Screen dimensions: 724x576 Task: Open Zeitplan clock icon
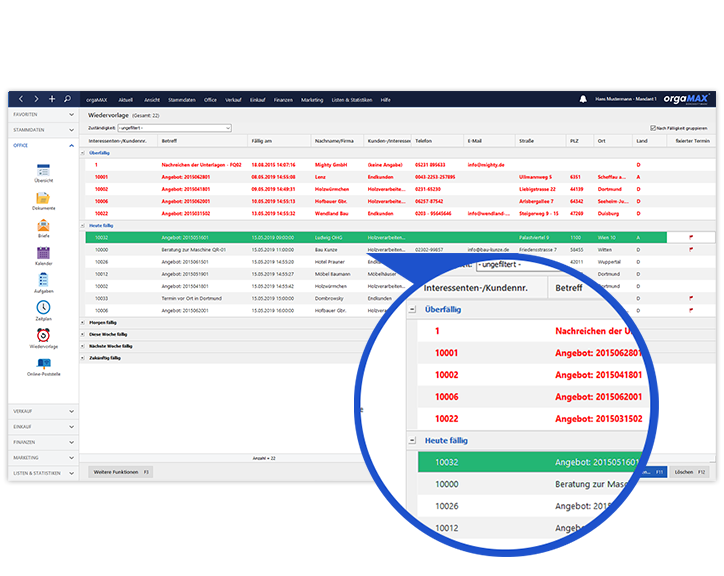click(43, 311)
